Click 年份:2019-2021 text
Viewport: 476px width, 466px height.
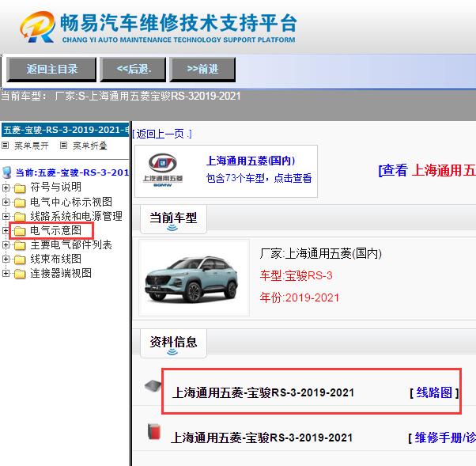[300, 297]
